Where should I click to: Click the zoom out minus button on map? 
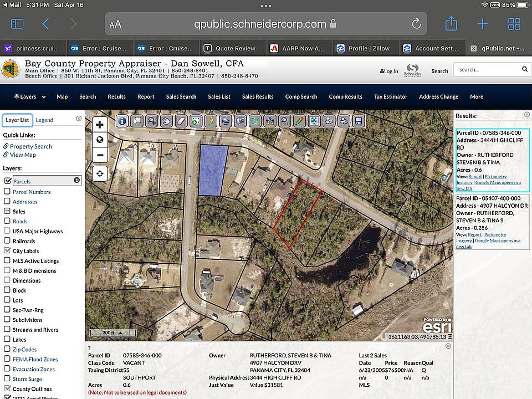click(100, 155)
